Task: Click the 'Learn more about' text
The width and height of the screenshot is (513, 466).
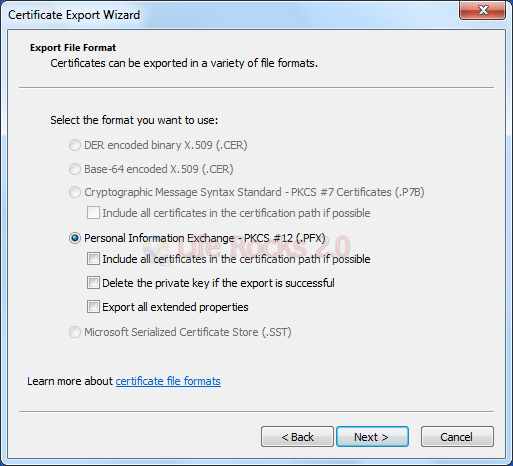Action: [70, 381]
